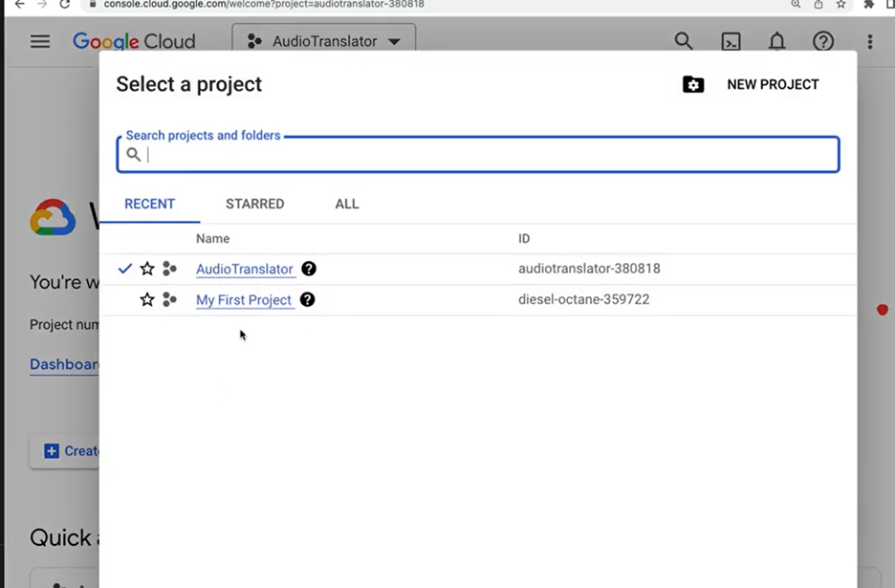Click the help icon beside My First Project
Screen dimensions: 895x588
tap(307, 299)
